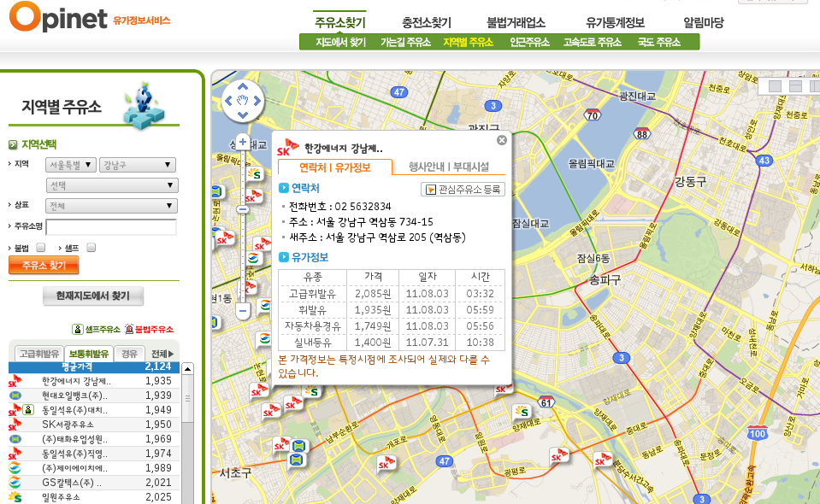
Task: Click into the 주유소명 input field
Action: tap(111, 226)
